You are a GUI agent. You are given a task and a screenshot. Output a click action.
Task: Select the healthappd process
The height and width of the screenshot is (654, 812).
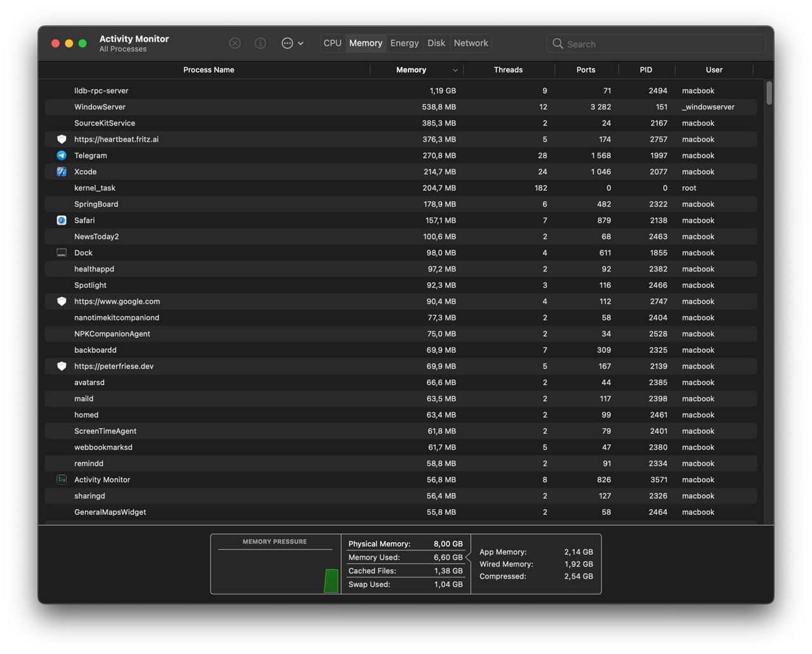coord(401,269)
